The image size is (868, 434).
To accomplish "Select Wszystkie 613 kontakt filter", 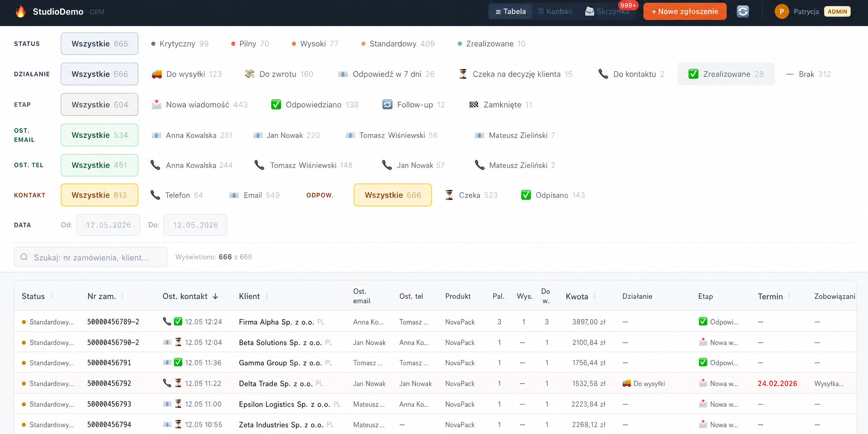I will [99, 195].
